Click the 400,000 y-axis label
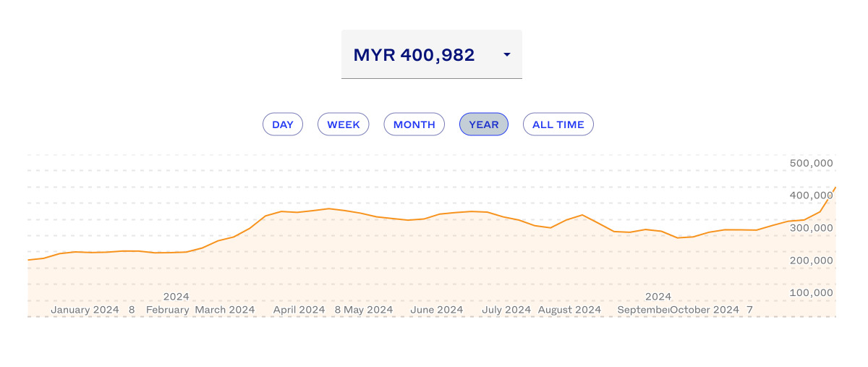Viewport: 868px width, 367px height. pos(811,195)
